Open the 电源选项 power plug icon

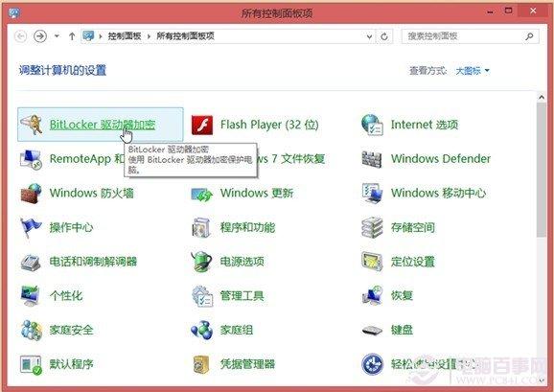(201, 262)
